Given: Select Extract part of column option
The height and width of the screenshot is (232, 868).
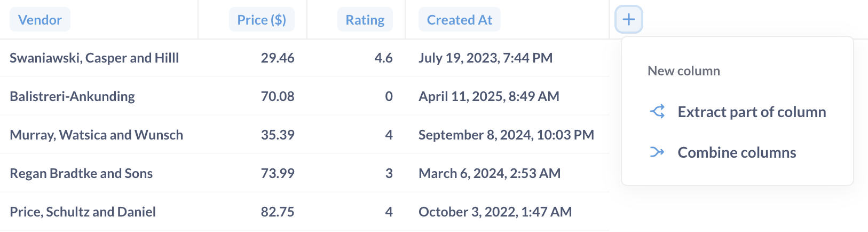Looking at the screenshot, I should (751, 112).
